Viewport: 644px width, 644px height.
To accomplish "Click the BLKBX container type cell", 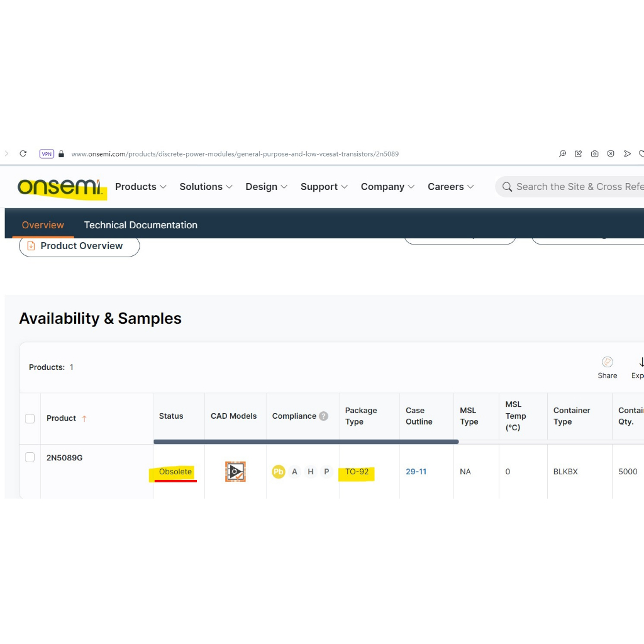I will pyautogui.click(x=565, y=472).
